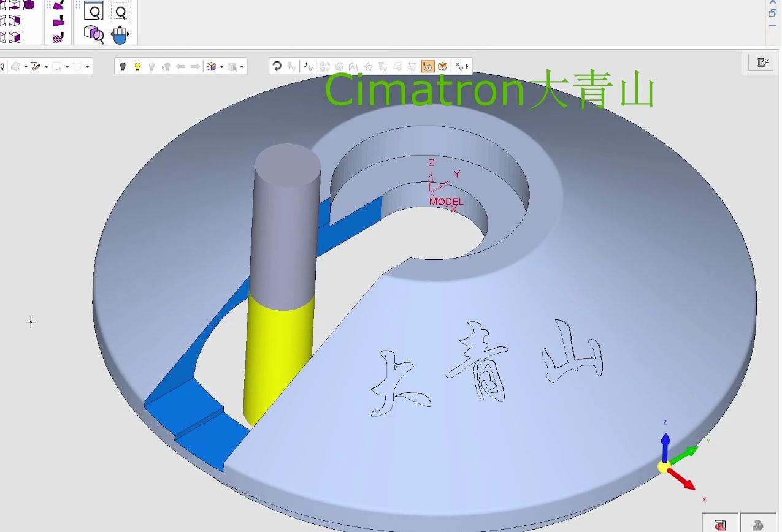782x532 pixels.
Task: Expand the layered cube render mode dropdown
Action: [x=221, y=67]
